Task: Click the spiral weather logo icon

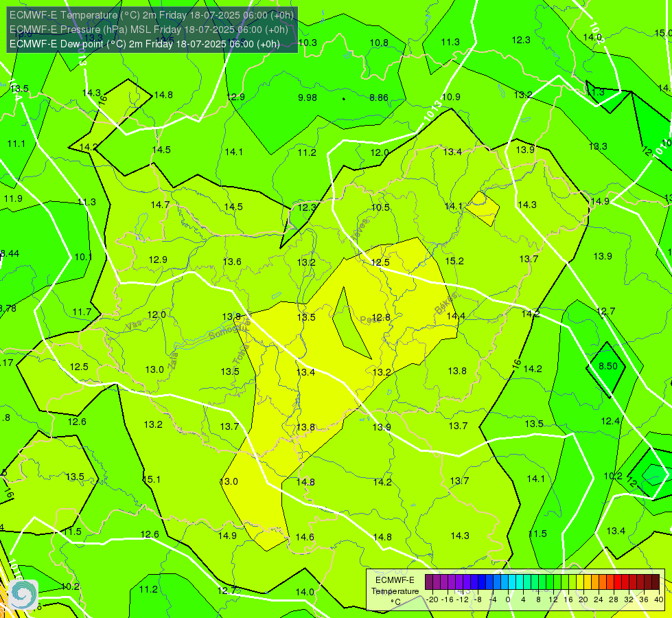Action: [x=23, y=594]
